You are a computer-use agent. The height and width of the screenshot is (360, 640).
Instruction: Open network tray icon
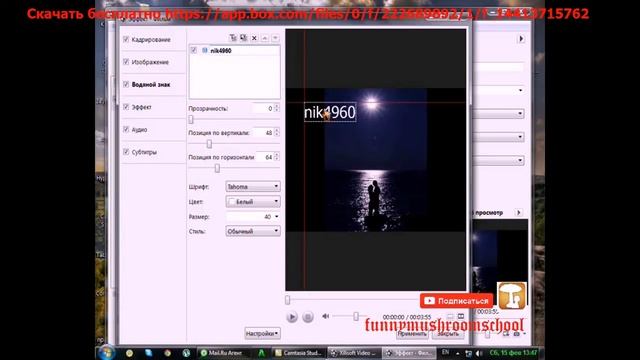click(x=469, y=353)
